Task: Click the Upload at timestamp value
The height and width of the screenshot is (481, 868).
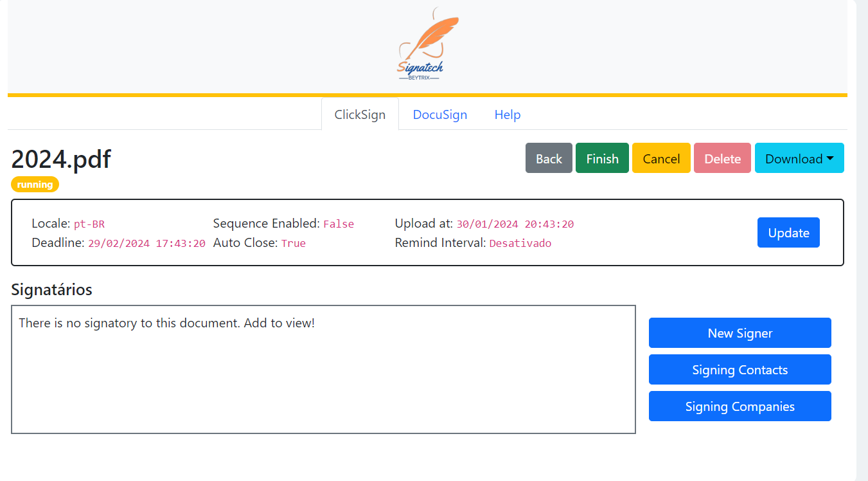Action: (515, 224)
